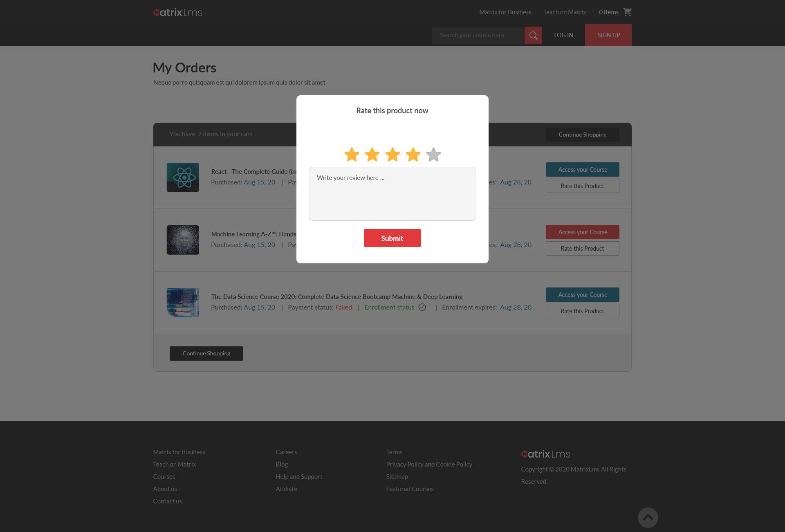Open footer Careers link
The height and width of the screenshot is (532, 785).
coord(286,452)
